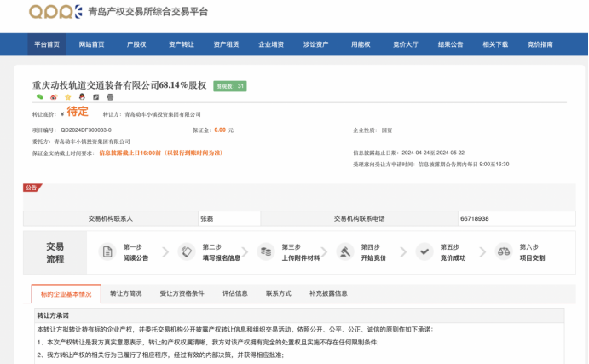The height and width of the screenshot is (364, 589).
Task: Go to 资产转让 section
Action: 182,44
